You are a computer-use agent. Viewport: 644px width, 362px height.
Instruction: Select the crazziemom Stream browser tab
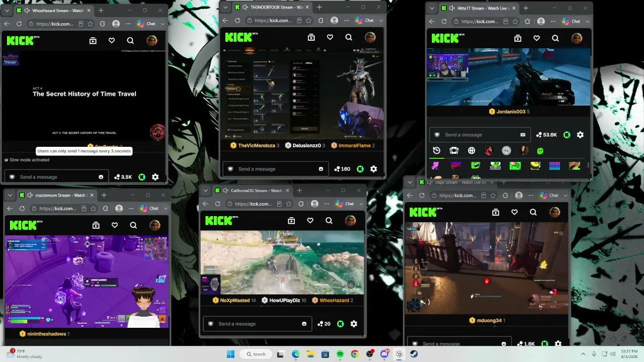[57, 195]
